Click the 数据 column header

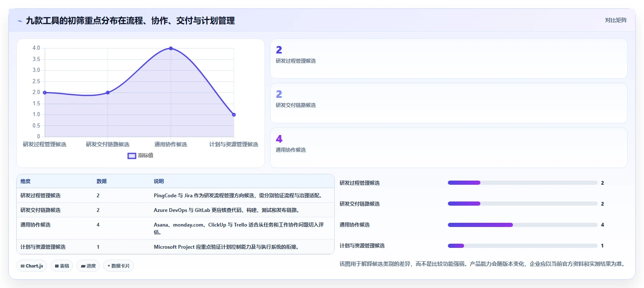click(x=102, y=181)
